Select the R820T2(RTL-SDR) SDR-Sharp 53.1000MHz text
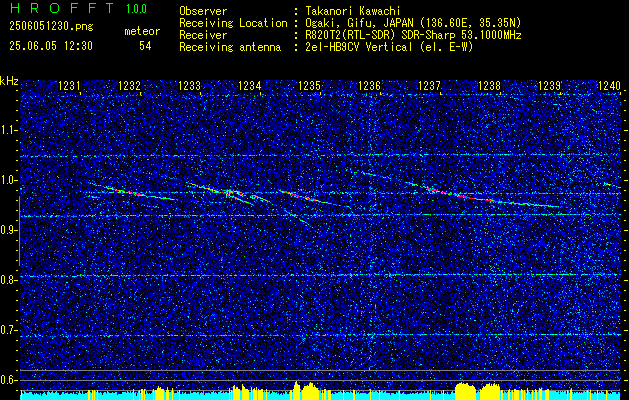 pyautogui.click(x=413, y=35)
